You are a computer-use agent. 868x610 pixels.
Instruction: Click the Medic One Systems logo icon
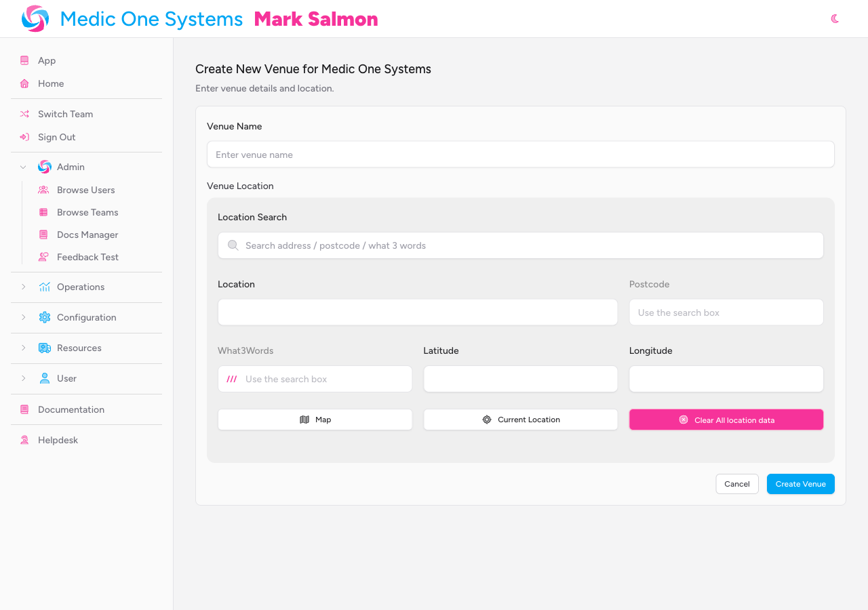click(34, 18)
